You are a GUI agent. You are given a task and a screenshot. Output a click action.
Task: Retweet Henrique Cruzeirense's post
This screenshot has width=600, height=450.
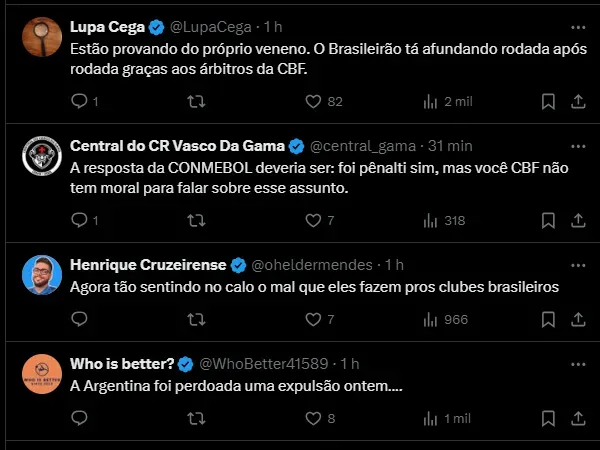click(197, 319)
